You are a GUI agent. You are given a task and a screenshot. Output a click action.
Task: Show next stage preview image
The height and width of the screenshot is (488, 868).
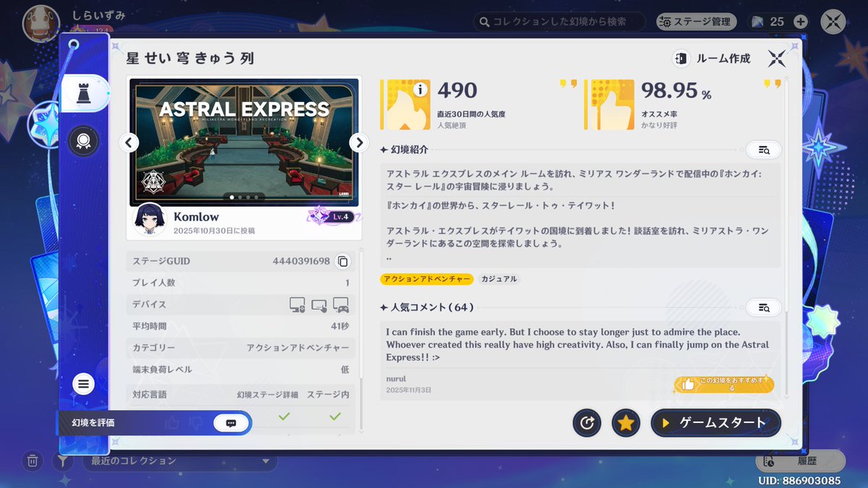[359, 142]
